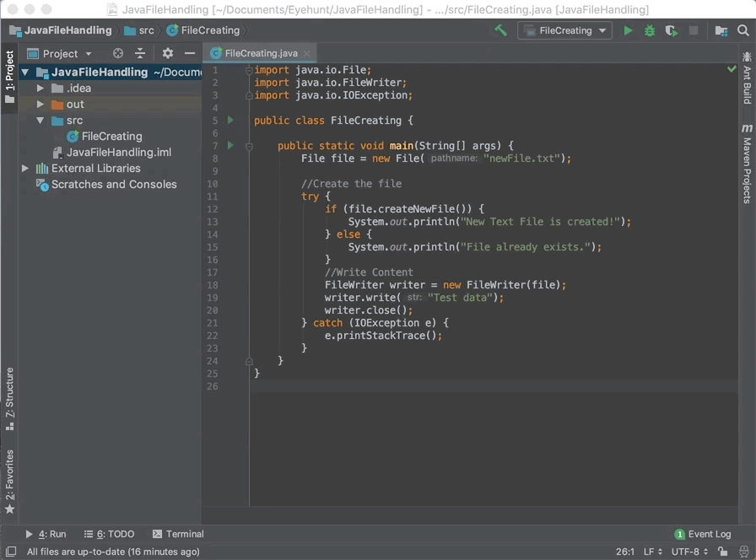
Task: Click the fold end marker at line 24
Action: pyautogui.click(x=249, y=361)
